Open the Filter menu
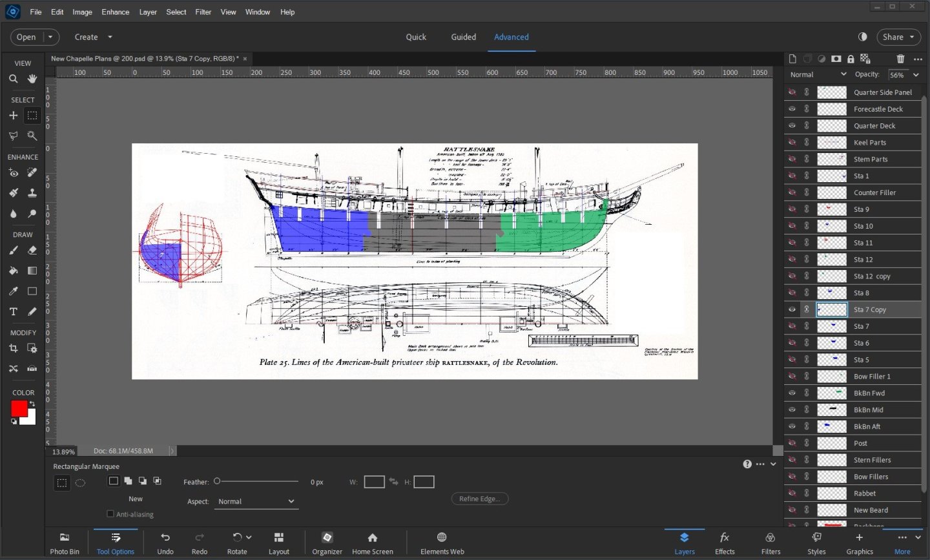 tap(203, 12)
